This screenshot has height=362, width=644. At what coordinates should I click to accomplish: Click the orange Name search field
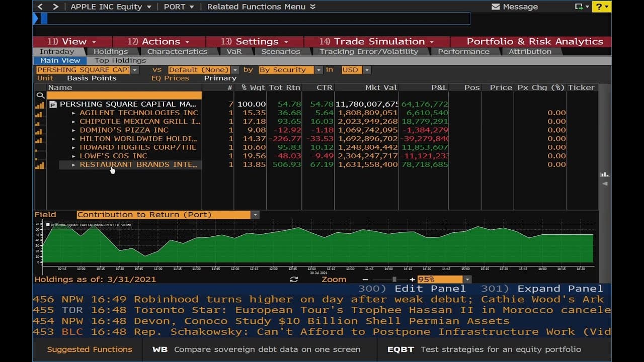(124, 96)
